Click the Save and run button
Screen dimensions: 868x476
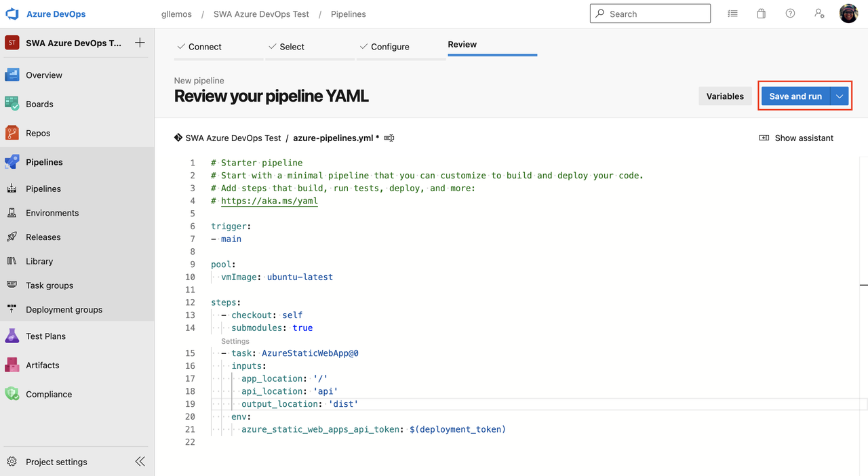(x=795, y=96)
